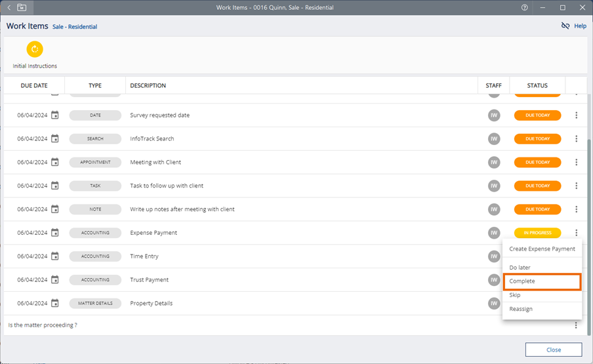Open three-dot menu for Survey requested date

576,115
